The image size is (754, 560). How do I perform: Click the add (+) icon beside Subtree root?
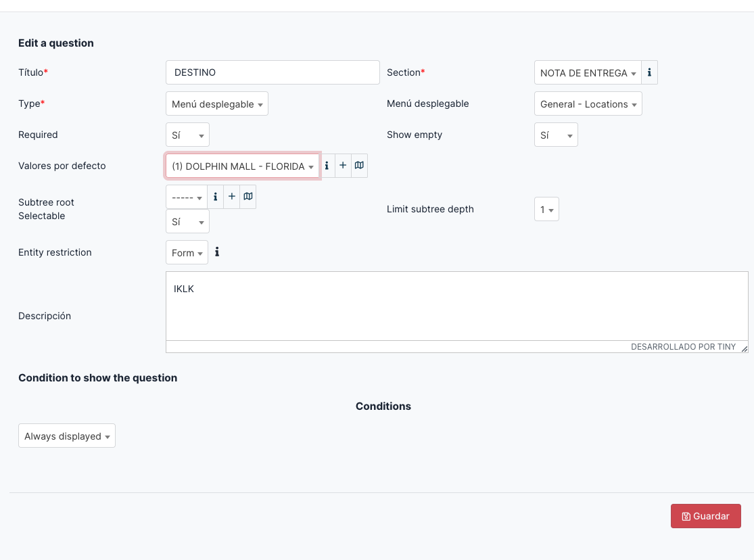(232, 196)
